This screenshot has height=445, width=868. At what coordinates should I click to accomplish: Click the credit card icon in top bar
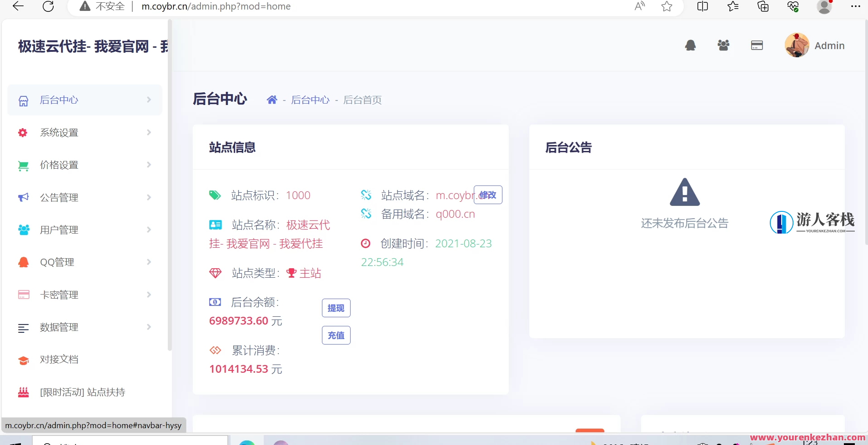point(756,45)
